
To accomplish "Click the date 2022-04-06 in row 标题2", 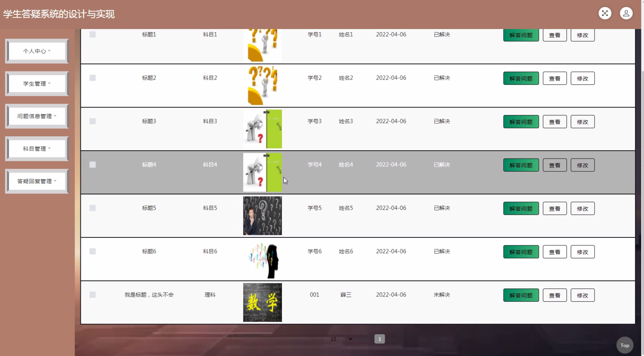I will pyautogui.click(x=391, y=78).
